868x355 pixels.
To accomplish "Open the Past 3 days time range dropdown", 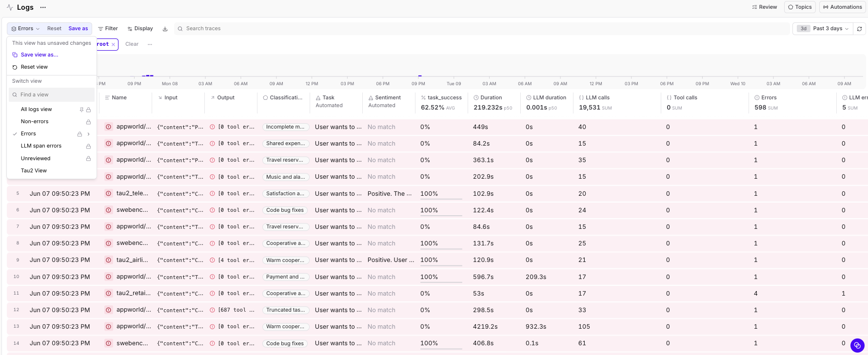I will (x=823, y=29).
